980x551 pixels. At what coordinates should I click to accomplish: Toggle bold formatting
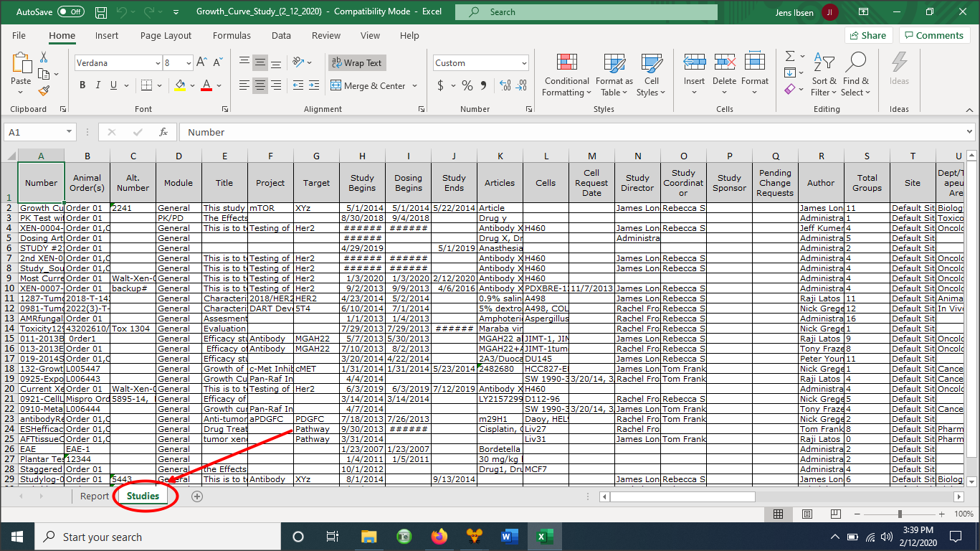82,85
